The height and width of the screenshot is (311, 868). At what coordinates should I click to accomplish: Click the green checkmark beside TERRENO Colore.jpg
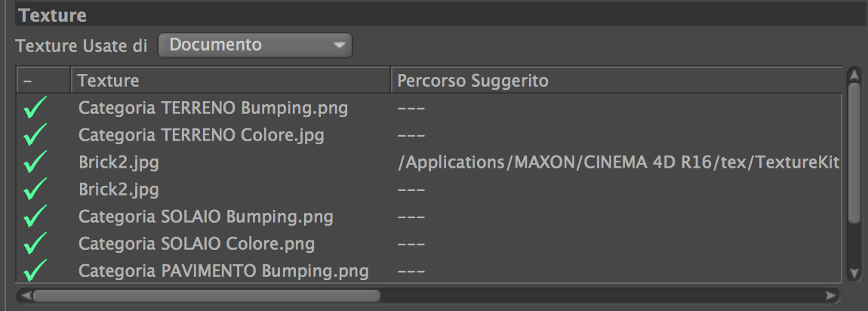click(x=35, y=136)
